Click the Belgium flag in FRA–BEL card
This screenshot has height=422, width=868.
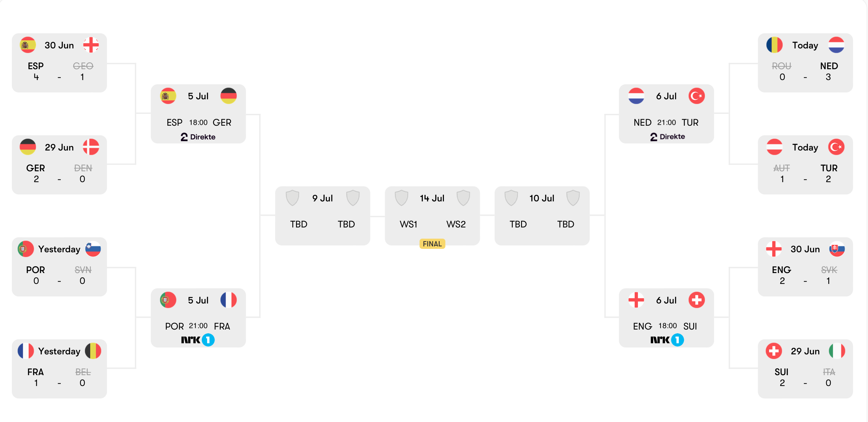click(93, 351)
